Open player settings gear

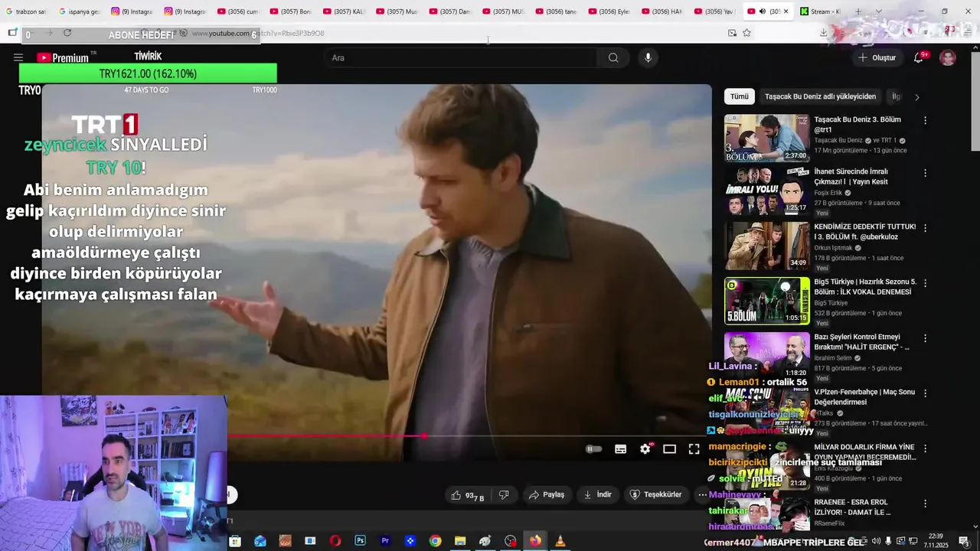(645, 449)
